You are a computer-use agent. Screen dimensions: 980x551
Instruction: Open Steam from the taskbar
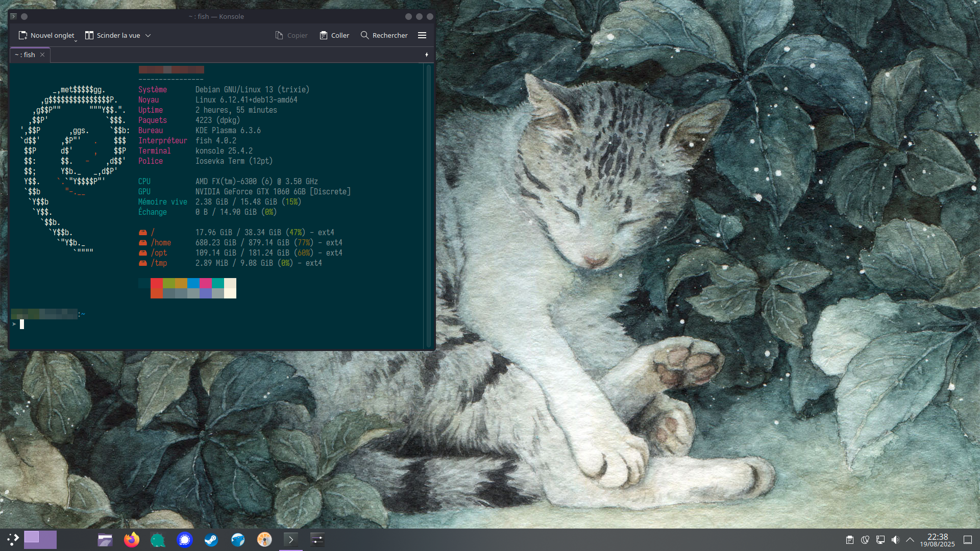click(211, 539)
